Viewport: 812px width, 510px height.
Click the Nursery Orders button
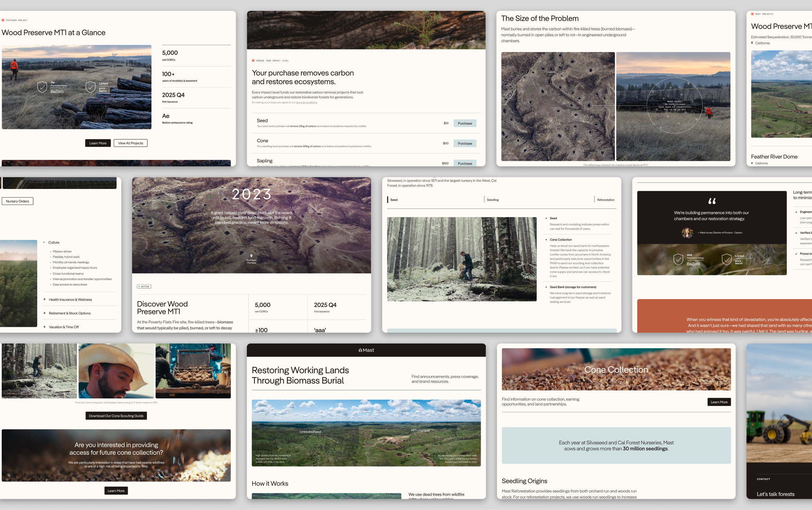(x=17, y=201)
